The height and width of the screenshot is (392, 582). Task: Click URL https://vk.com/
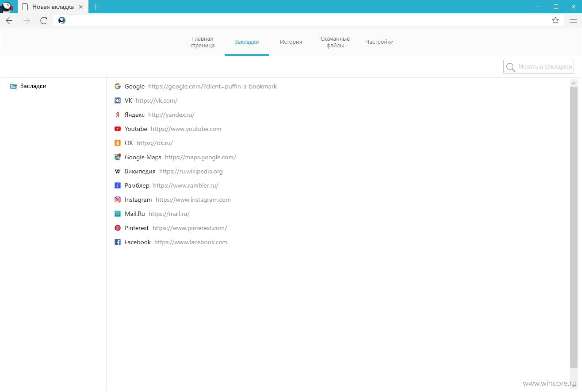[x=157, y=100]
